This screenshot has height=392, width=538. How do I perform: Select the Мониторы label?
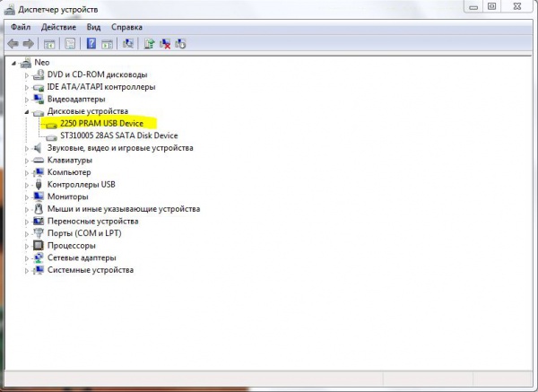click(67, 196)
